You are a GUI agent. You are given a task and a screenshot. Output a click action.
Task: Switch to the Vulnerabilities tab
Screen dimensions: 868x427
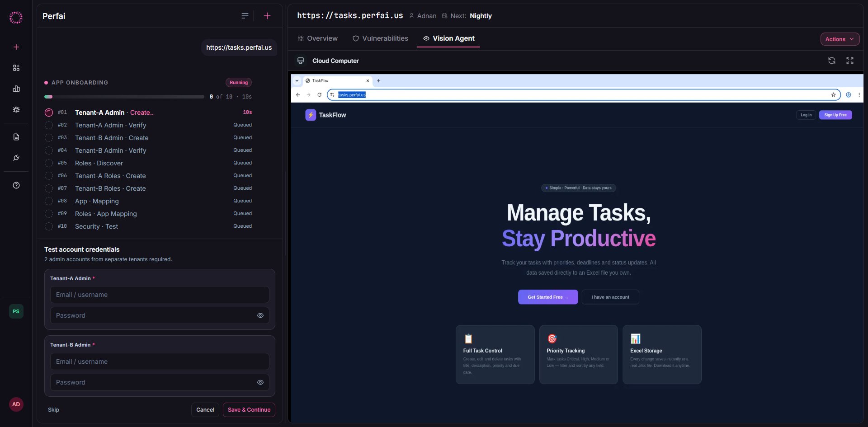pyautogui.click(x=380, y=38)
